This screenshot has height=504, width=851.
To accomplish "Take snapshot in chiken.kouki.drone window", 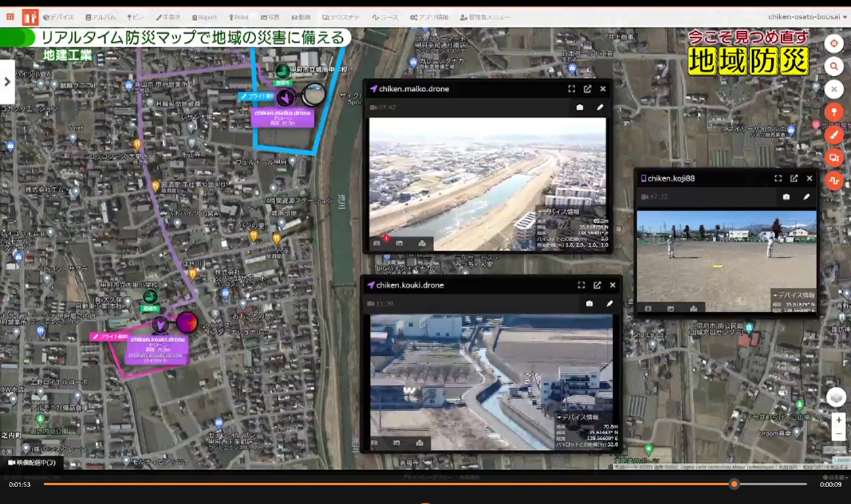I will tap(589, 303).
